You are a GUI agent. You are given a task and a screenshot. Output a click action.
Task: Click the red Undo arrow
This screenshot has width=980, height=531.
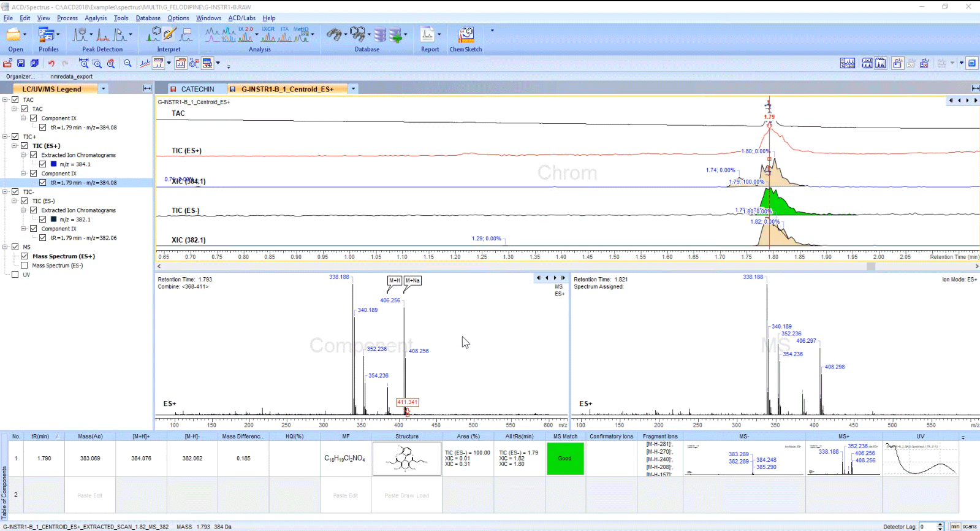[x=51, y=63]
